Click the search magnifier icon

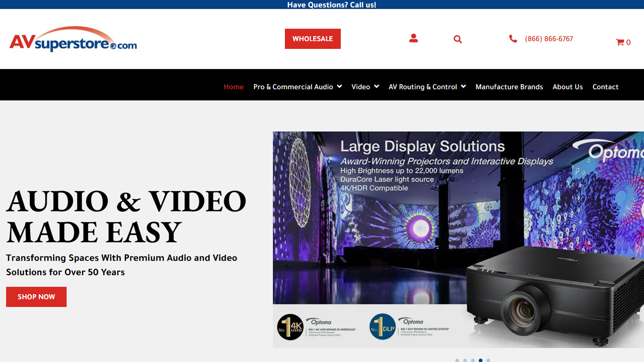tap(458, 39)
